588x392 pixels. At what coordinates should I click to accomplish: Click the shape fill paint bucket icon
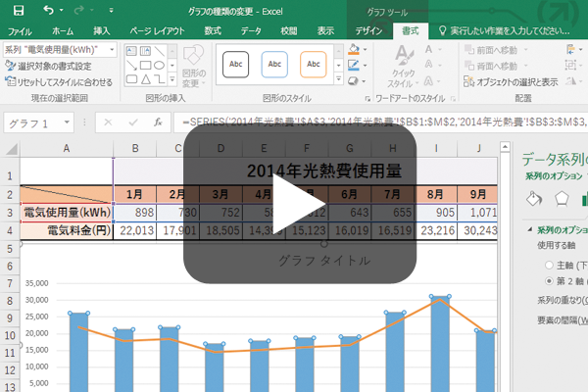(x=354, y=50)
